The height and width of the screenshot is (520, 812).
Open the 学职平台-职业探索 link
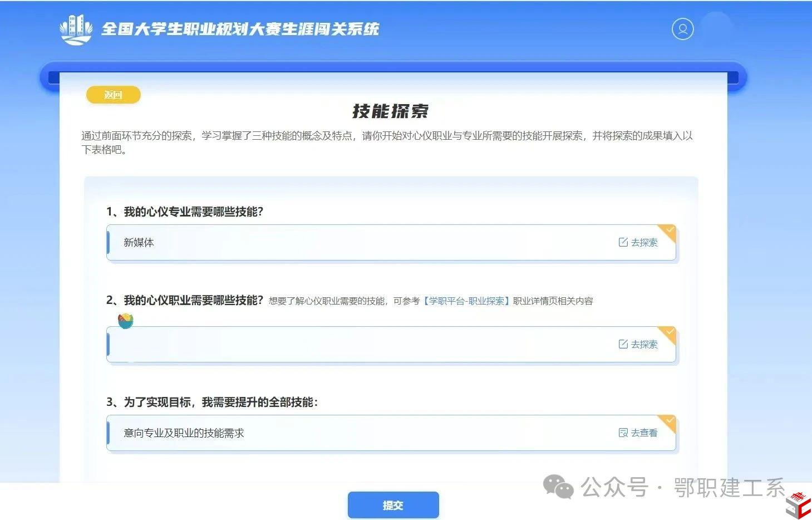(x=466, y=301)
